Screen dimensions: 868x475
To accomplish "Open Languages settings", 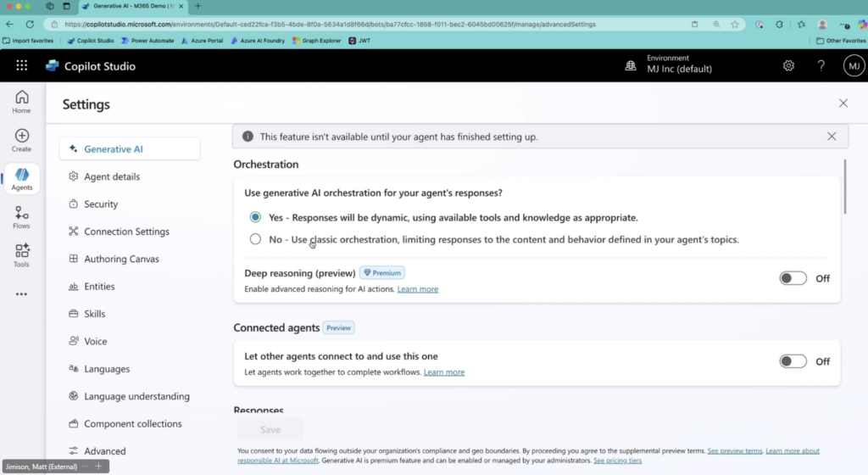I will tap(106, 369).
